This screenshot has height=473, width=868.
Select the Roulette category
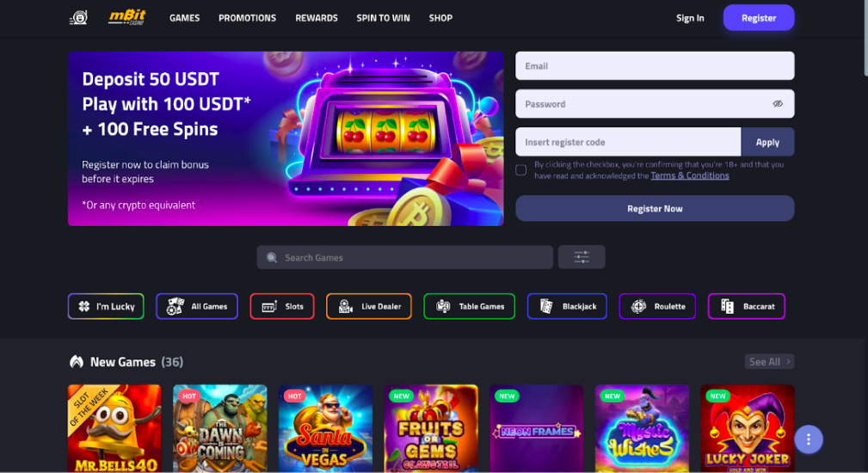[657, 306]
